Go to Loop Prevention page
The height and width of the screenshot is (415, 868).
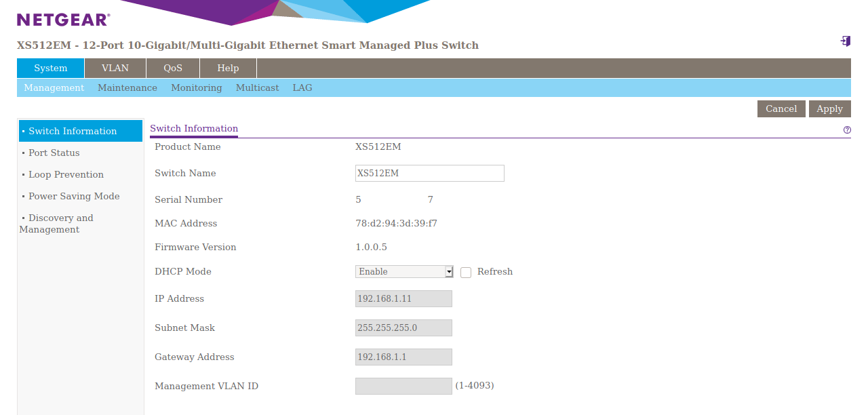pyautogui.click(x=66, y=175)
